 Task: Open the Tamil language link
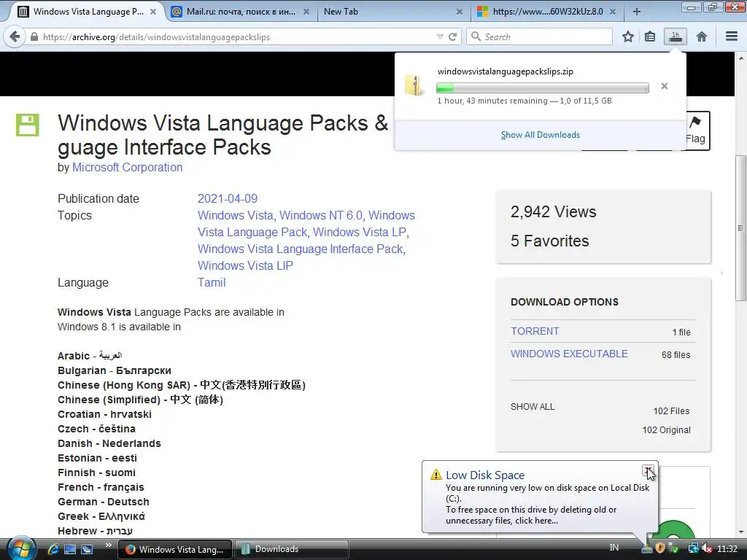click(212, 282)
